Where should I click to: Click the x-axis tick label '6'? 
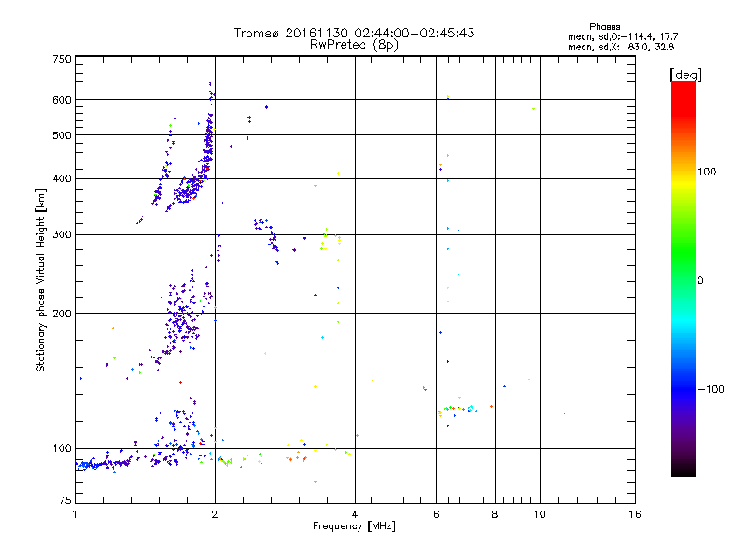click(x=436, y=514)
